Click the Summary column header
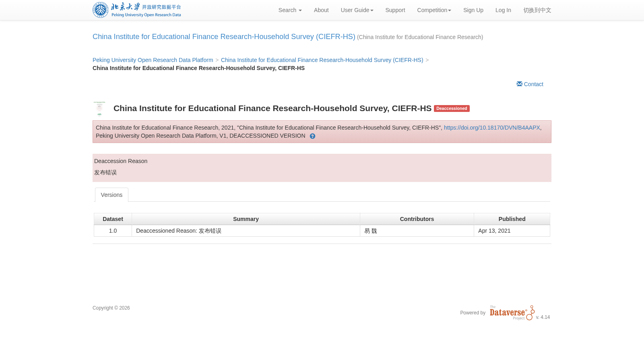This screenshot has width=644, height=345. coord(246,219)
